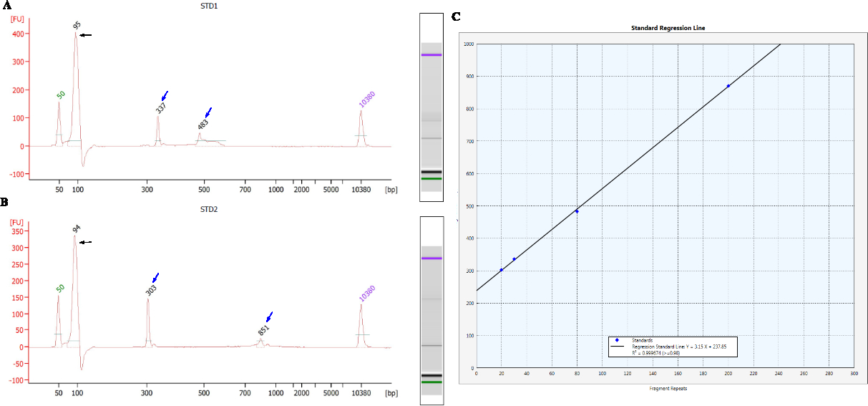The image size is (868, 406).
Task: Select the blue data point at 20 repeats
Action: click(x=501, y=270)
